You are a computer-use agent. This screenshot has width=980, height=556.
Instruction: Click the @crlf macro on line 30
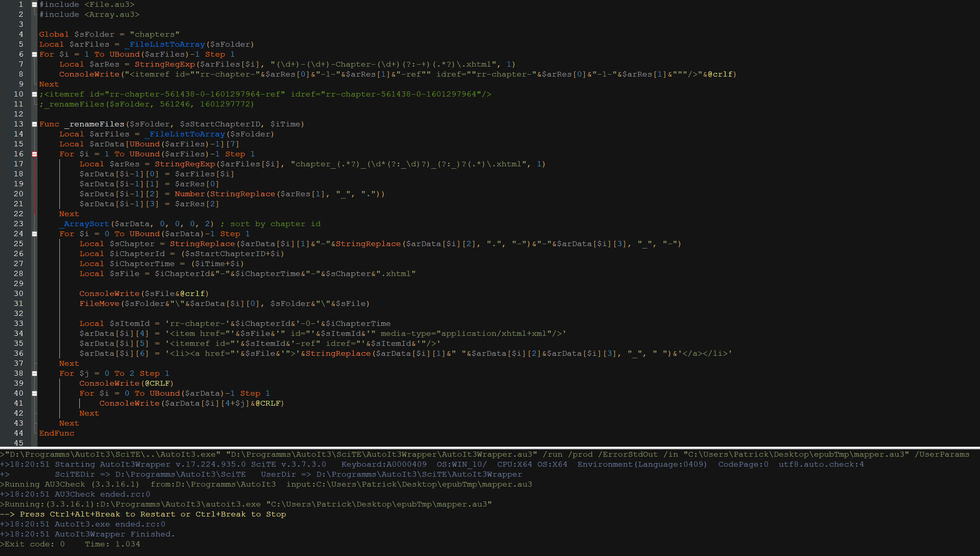(x=193, y=294)
